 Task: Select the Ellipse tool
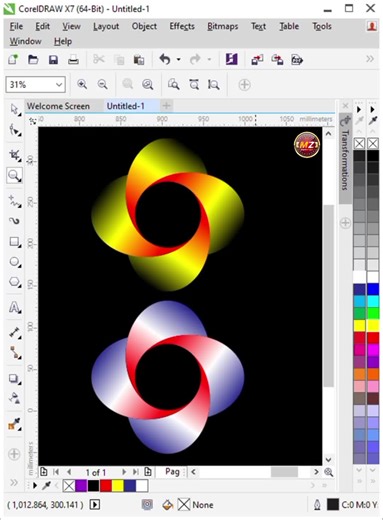click(14, 262)
